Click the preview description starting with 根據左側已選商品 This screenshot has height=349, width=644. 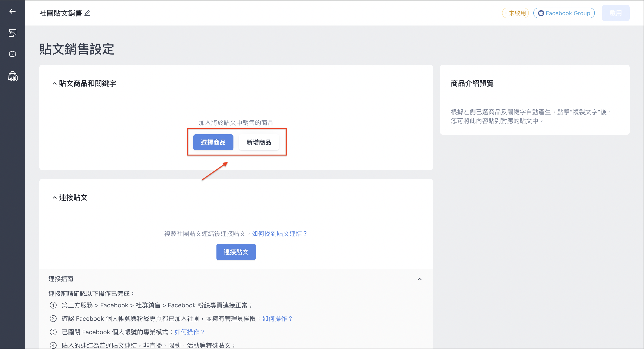(532, 116)
